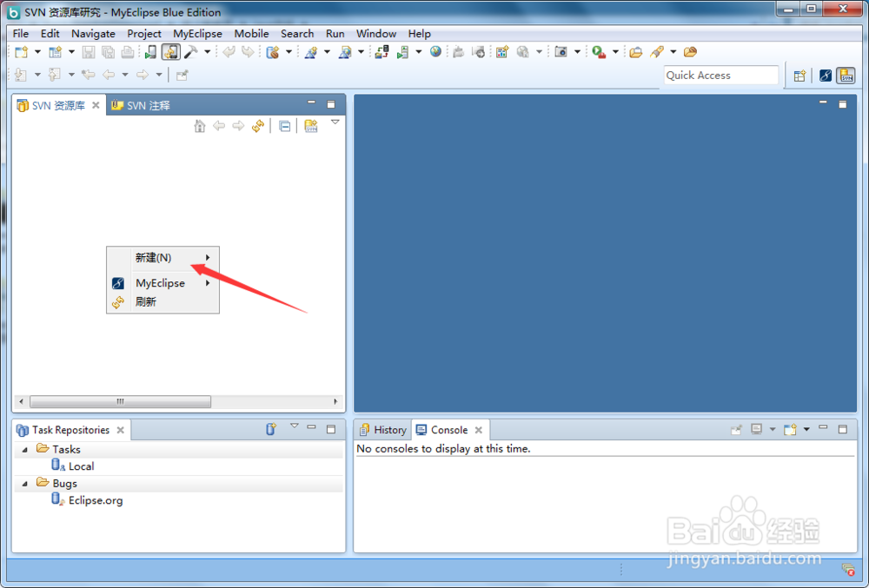Click the Refresh icon in SVN view toolbar
Image resolution: width=869 pixels, height=588 pixels.
(258, 126)
